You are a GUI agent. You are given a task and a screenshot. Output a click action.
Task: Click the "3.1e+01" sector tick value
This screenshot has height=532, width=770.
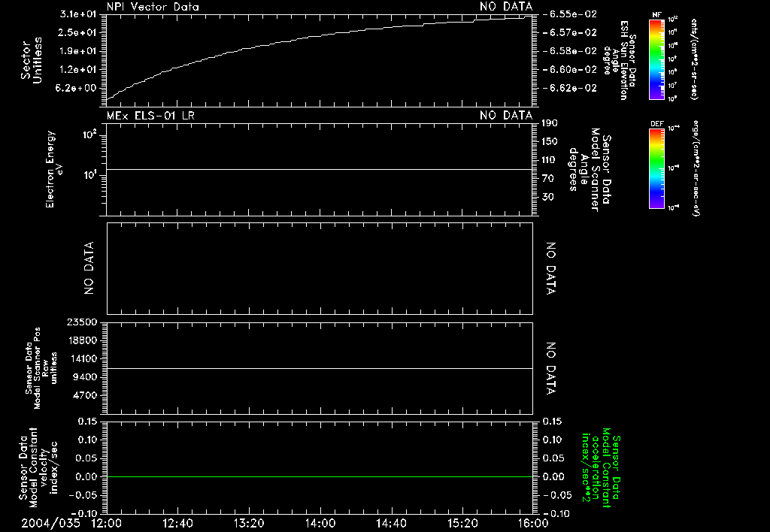coord(78,14)
